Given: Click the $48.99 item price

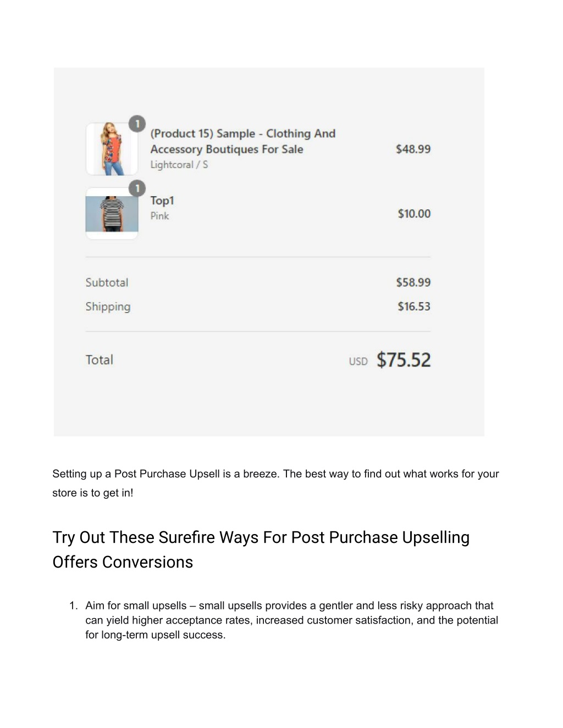Looking at the screenshot, I should (413, 149).
